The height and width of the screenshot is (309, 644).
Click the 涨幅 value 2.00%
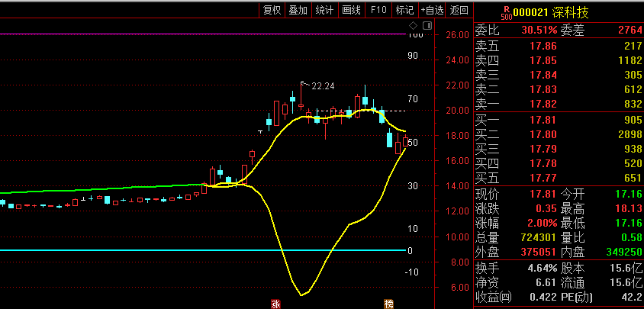coord(541,223)
